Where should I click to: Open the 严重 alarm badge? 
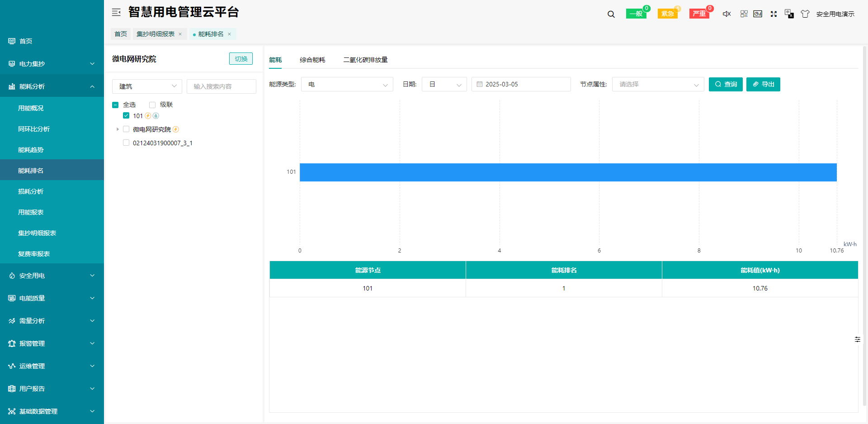pyautogui.click(x=699, y=14)
